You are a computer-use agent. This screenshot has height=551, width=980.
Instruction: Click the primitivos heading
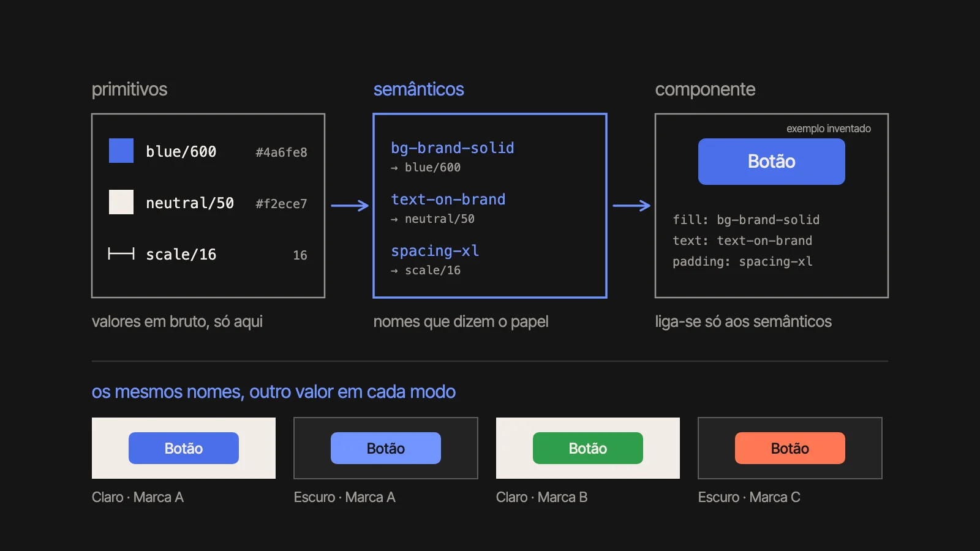pyautogui.click(x=129, y=89)
